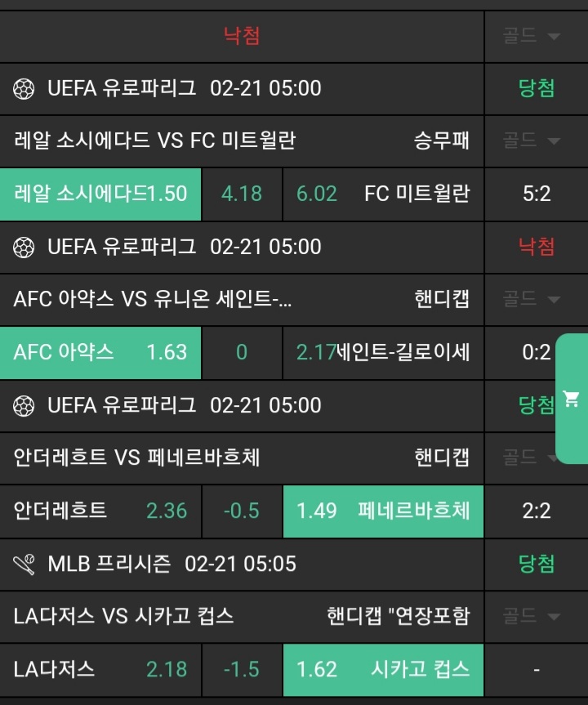Screen dimensions: 588x705
Task: Click the red 낙첨 header at top
Action: click(x=242, y=36)
